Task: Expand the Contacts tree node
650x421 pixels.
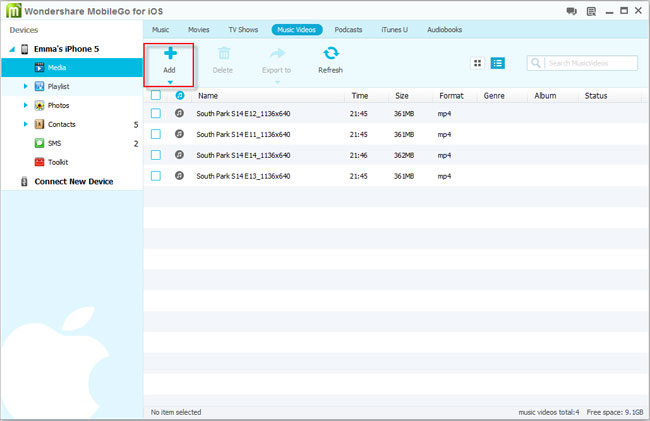Action: point(25,124)
